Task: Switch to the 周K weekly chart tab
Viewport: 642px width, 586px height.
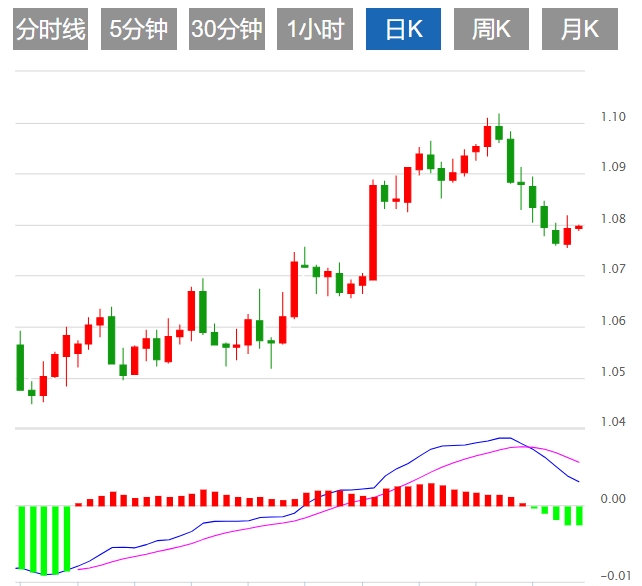Action: [491, 29]
